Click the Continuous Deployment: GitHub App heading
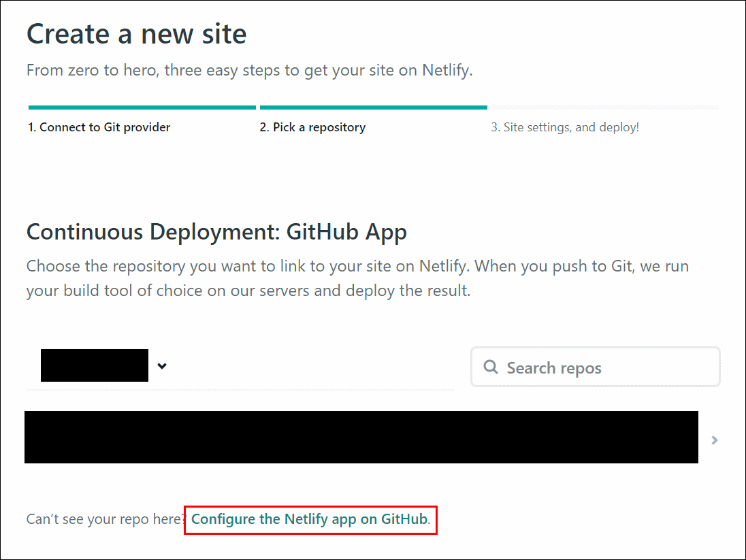This screenshot has height=560, width=746. tap(216, 232)
